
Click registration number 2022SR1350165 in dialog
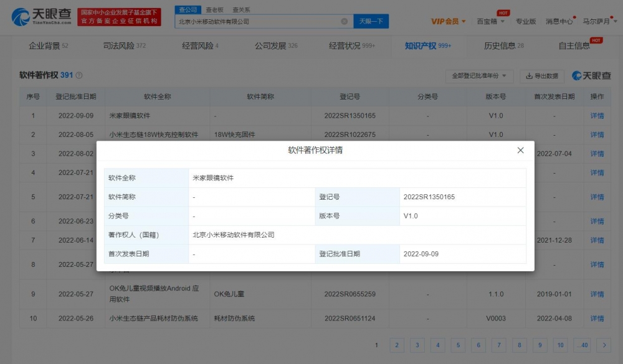(429, 197)
